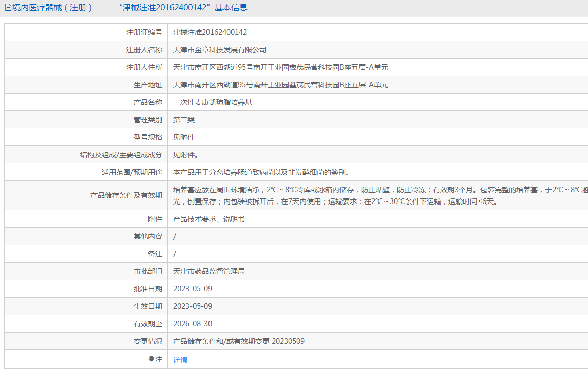
Task: Click the attachment text 产品技术要求、说明书
Action: [209, 219]
